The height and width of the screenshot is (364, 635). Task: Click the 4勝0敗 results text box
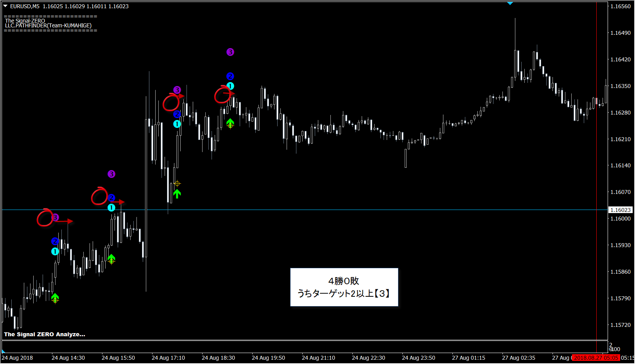[344, 287]
